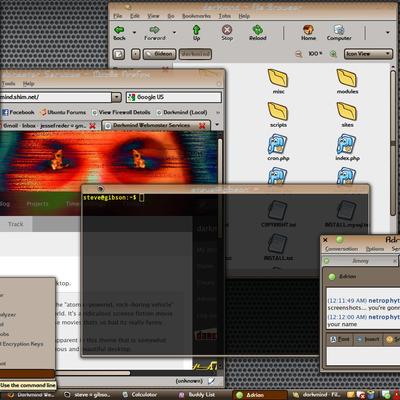Open Tabs menu in file manager
Screen dimensions: 400x400
click(x=225, y=16)
